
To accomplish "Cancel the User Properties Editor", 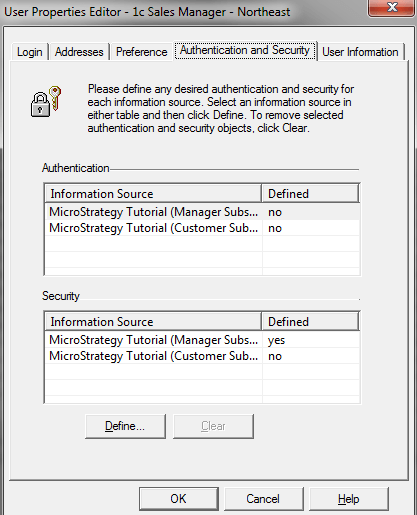I will click(x=263, y=499).
